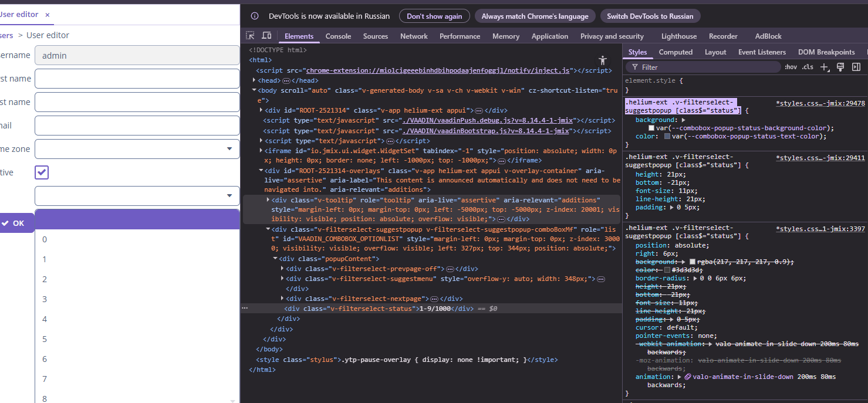Screen dimensions: 868x403
Task: Click three-dots gutter beside filterselect-status line
Action: point(245,308)
